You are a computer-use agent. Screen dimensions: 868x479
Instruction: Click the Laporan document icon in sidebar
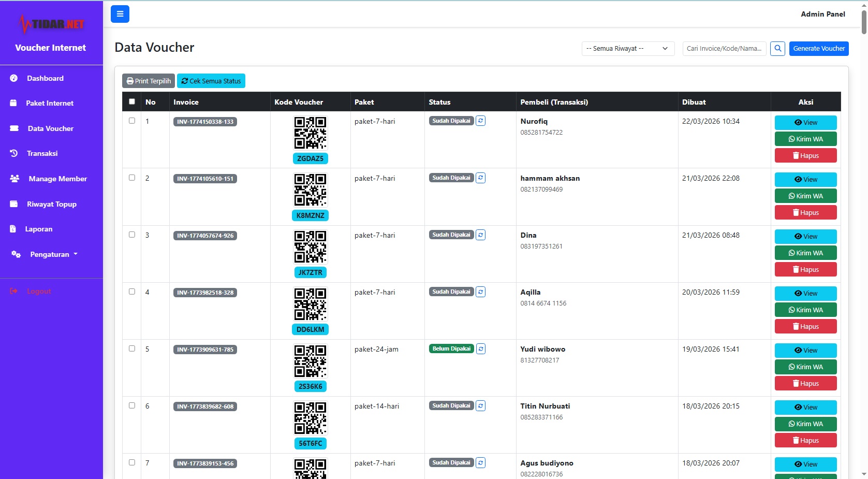tap(13, 229)
